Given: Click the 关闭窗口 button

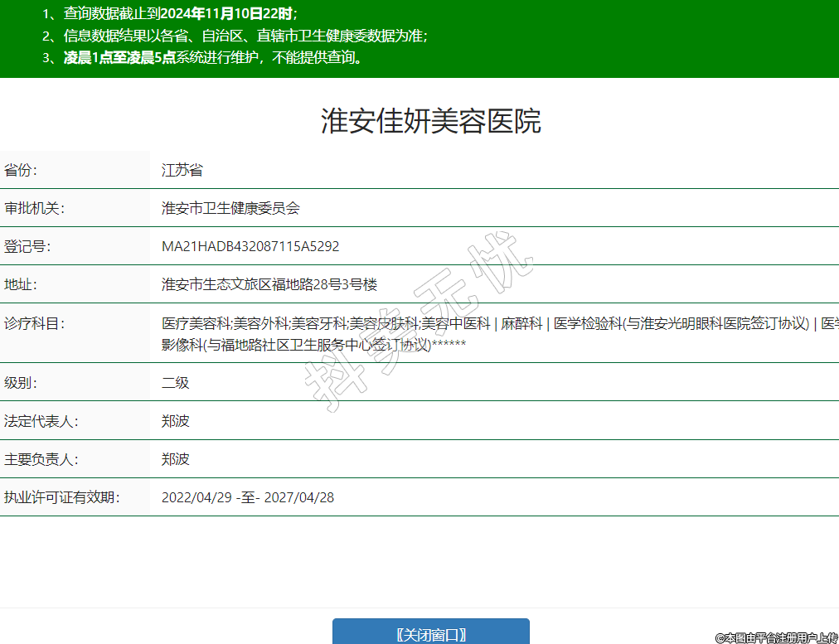Looking at the screenshot, I should point(430,634).
